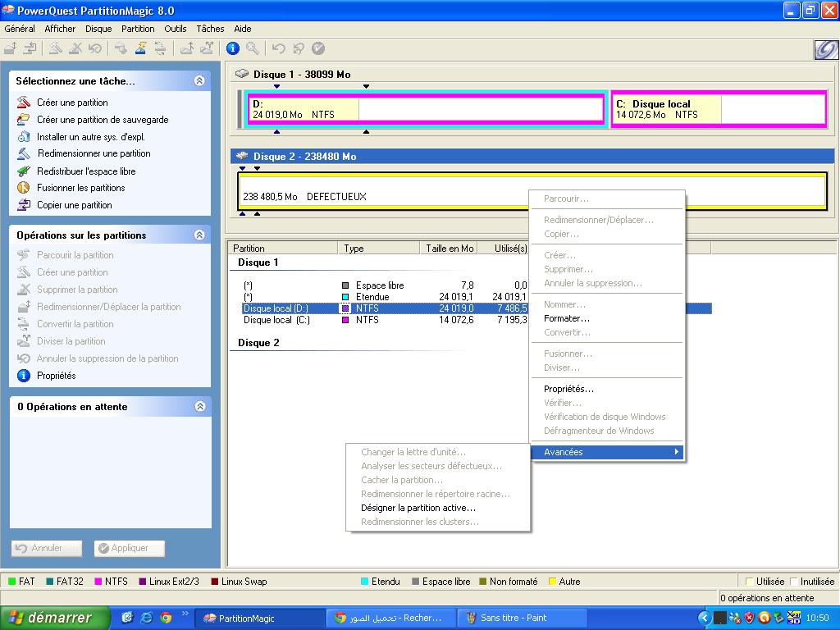Click the cyan Etendu legend swatch
The height and width of the screenshot is (630, 840).
(x=365, y=582)
